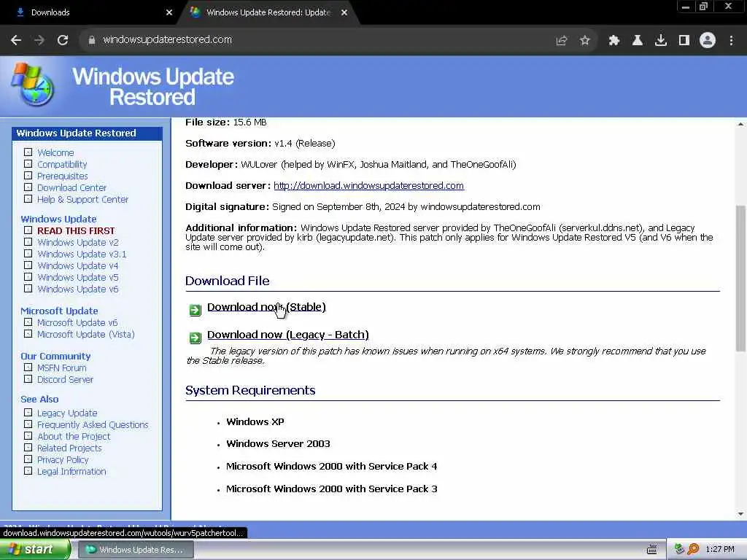Screen dimensions: 747x560
Task: Open Windows Update v3.1 link
Action: pyautogui.click(x=82, y=254)
